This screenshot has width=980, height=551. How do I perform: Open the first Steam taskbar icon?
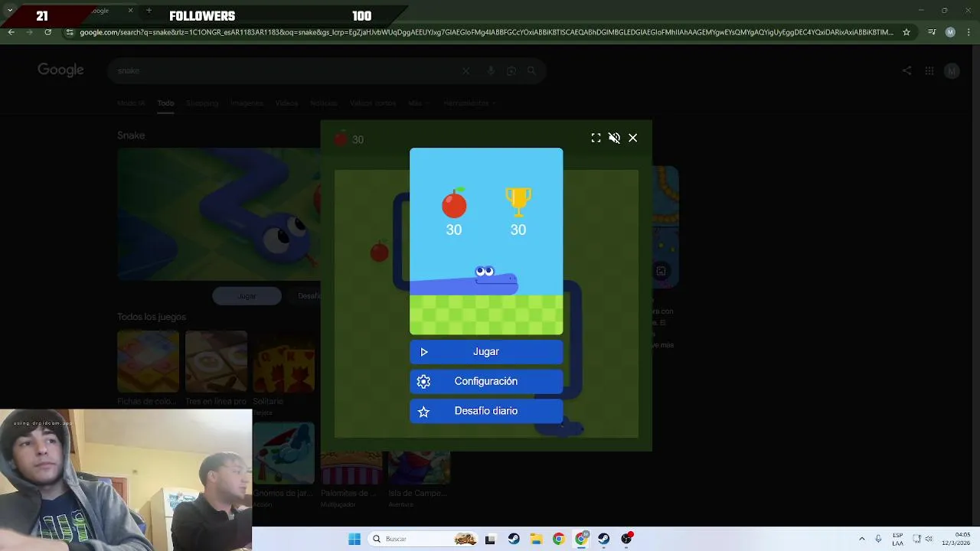[514, 539]
